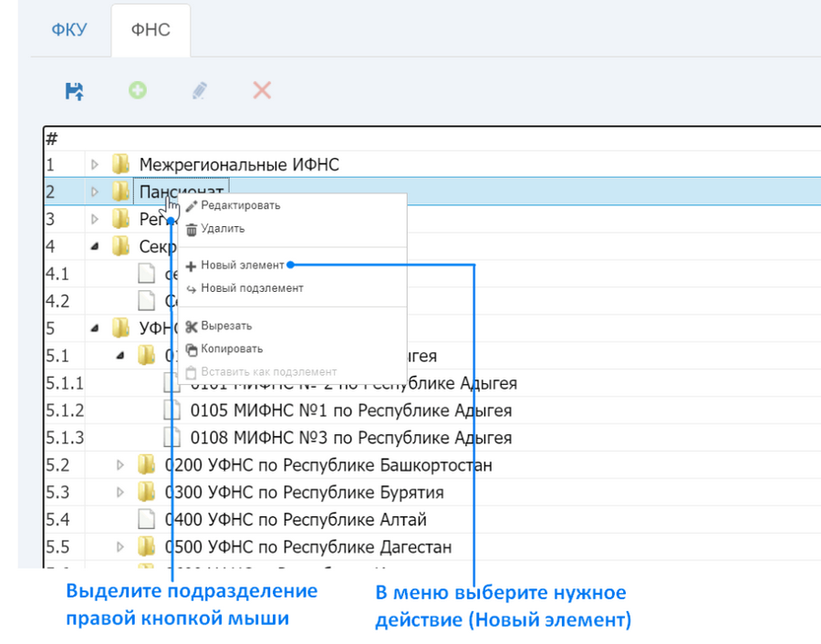The image size is (821, 644).
Task: Click the row number 5.1.2 cell
Action: [x=65, y=410]
